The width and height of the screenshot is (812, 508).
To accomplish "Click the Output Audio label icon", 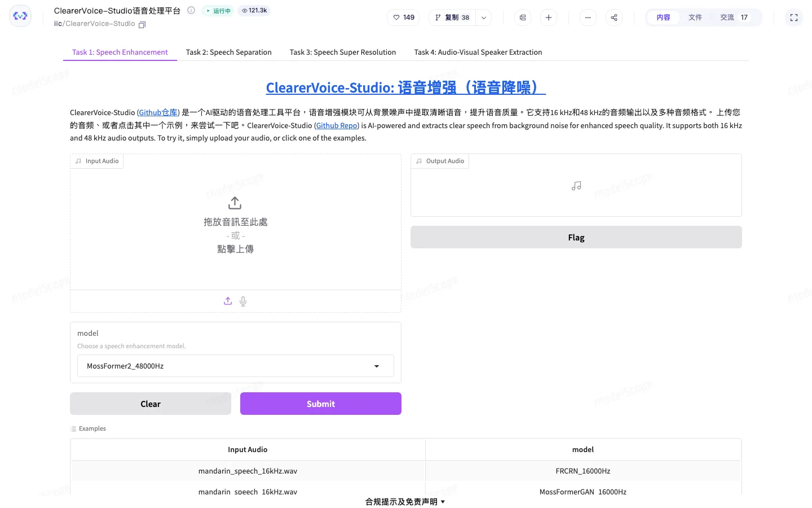I will [419, 161].
